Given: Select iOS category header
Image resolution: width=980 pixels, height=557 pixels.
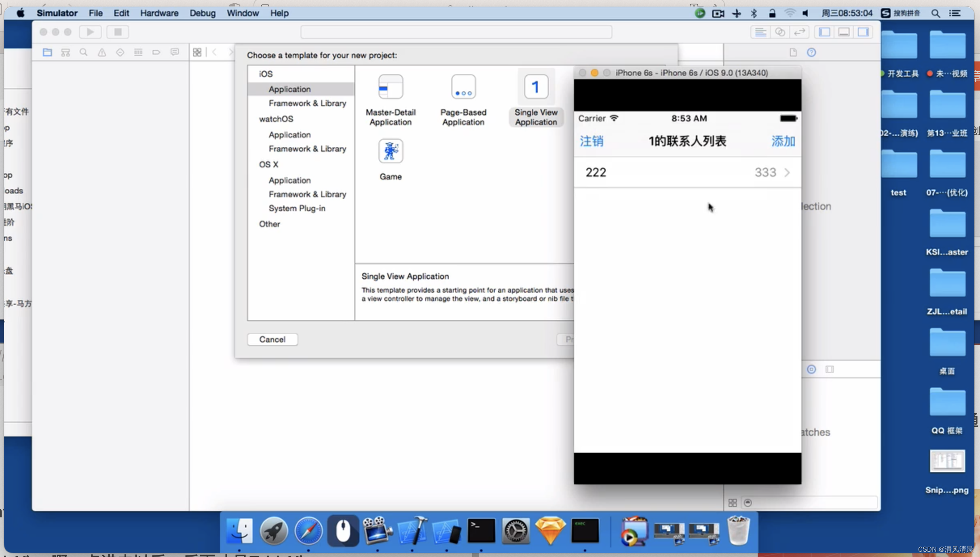Looking at the screenshot, I should 266,74.
